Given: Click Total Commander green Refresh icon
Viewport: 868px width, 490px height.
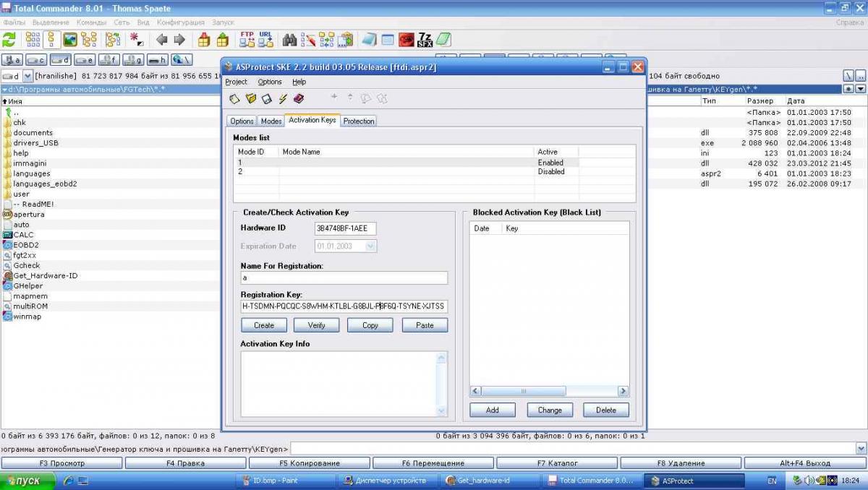Looking at the screenshot, I should pyautogui.click(x=9, y=39).
